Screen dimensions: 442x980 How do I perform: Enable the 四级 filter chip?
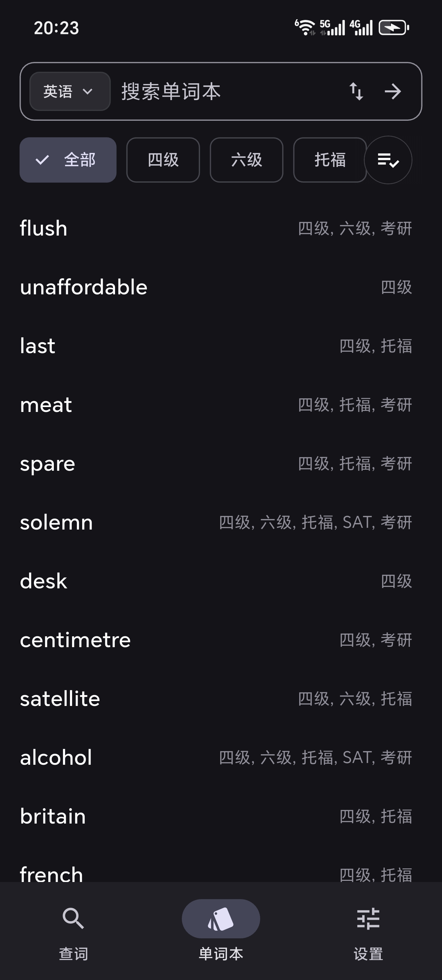[163, 160]
